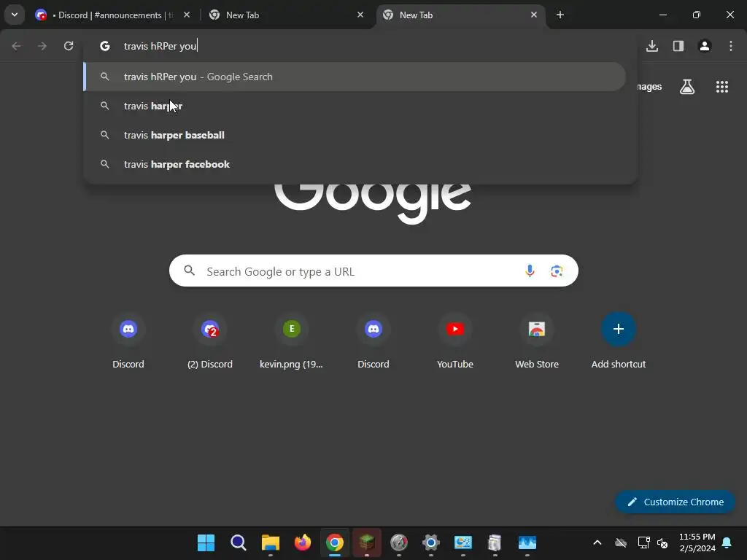Image resolution: width=747 pixels, height=560 pixels.
Task: Go forward using the forward arrow
Action: tap(42, 46)
